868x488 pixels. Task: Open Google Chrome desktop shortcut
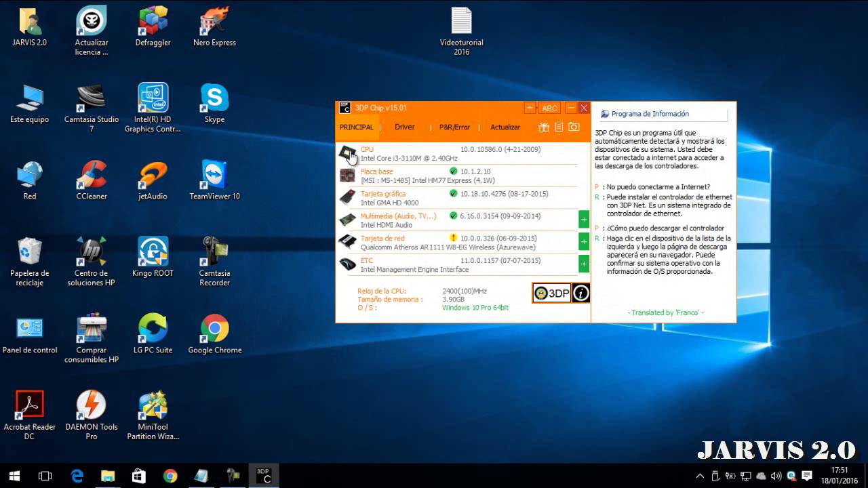click(x=214, y=335)
